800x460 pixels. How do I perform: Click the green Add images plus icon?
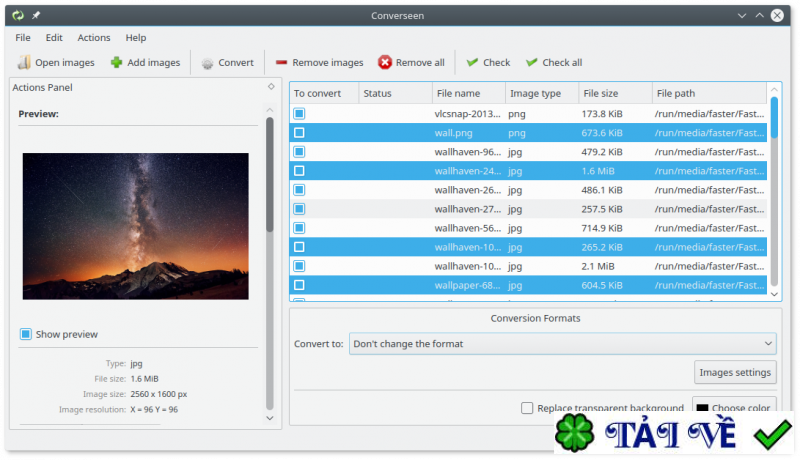click(x=116, y=62)
